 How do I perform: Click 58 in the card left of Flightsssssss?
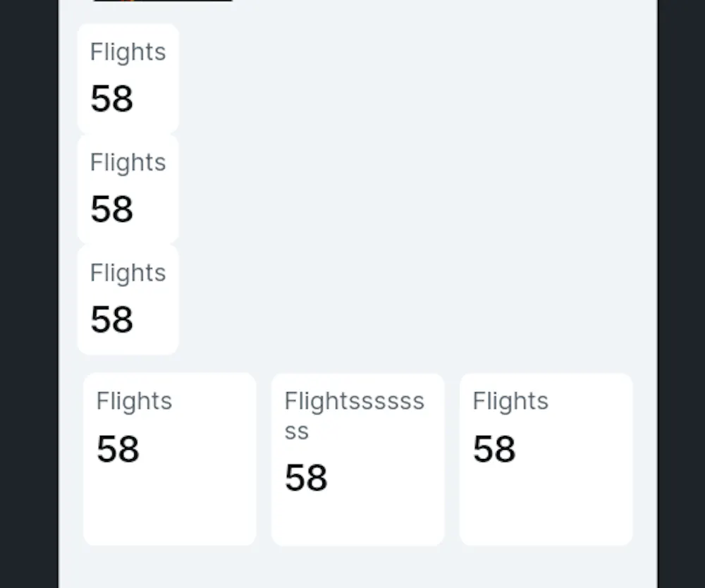118,449
